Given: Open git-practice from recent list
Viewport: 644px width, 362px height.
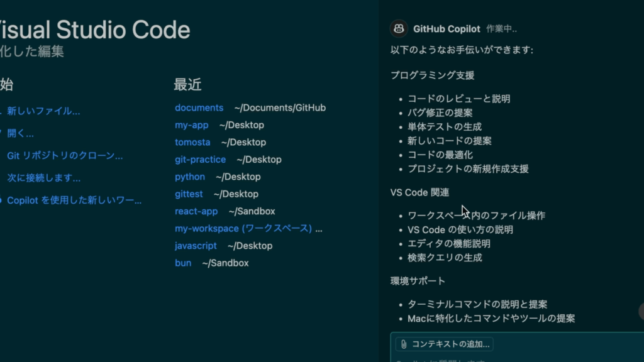Looking at the screenshot, I should pyautogui.click(x=200, y=160).
